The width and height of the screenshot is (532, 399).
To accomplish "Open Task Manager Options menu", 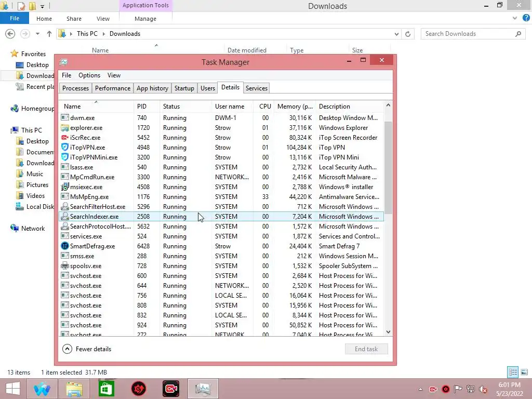I will click(x=89, y=75).
